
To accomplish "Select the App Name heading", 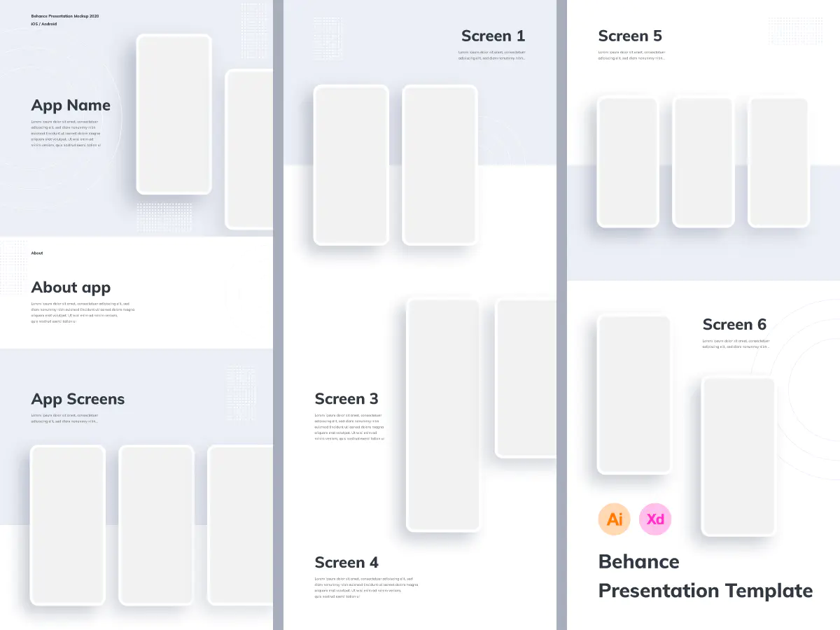I will click(71, 106).
